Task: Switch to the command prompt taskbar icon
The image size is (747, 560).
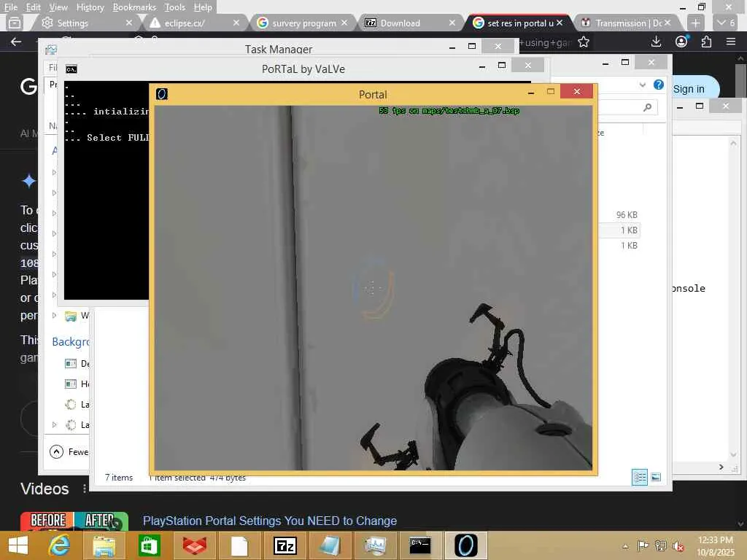Action: click(420, 545)
